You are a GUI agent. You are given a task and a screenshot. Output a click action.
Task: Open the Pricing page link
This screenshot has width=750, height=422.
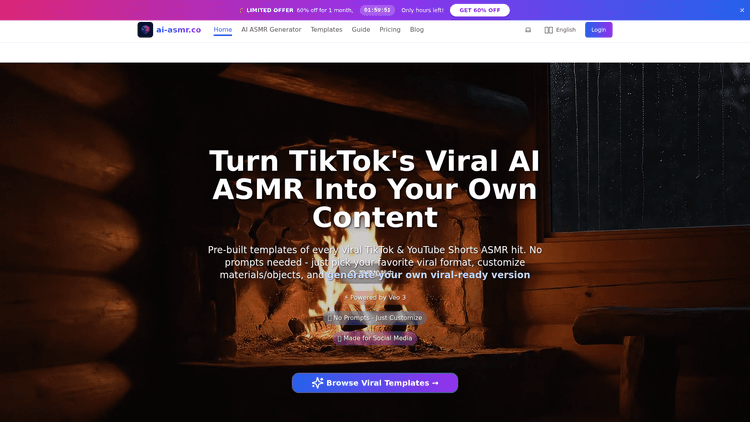point(390,30)
